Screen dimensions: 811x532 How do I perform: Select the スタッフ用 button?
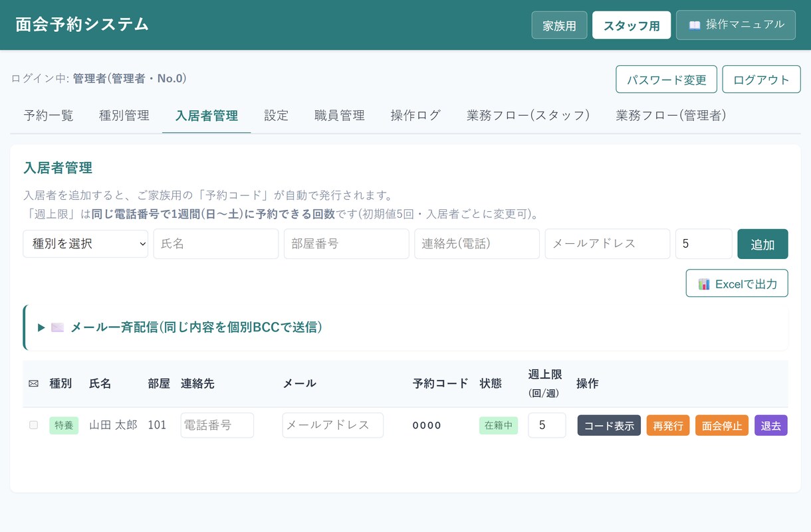632,25
